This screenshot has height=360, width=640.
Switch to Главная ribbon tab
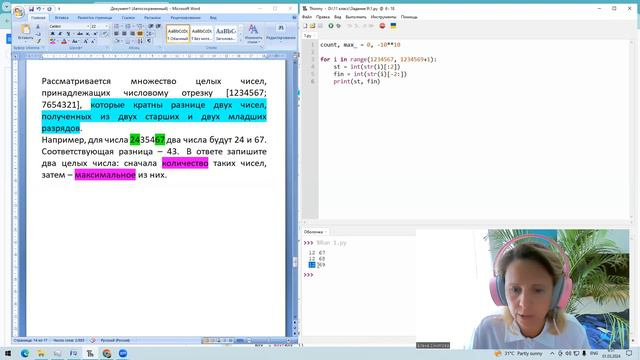click(38, 18)
